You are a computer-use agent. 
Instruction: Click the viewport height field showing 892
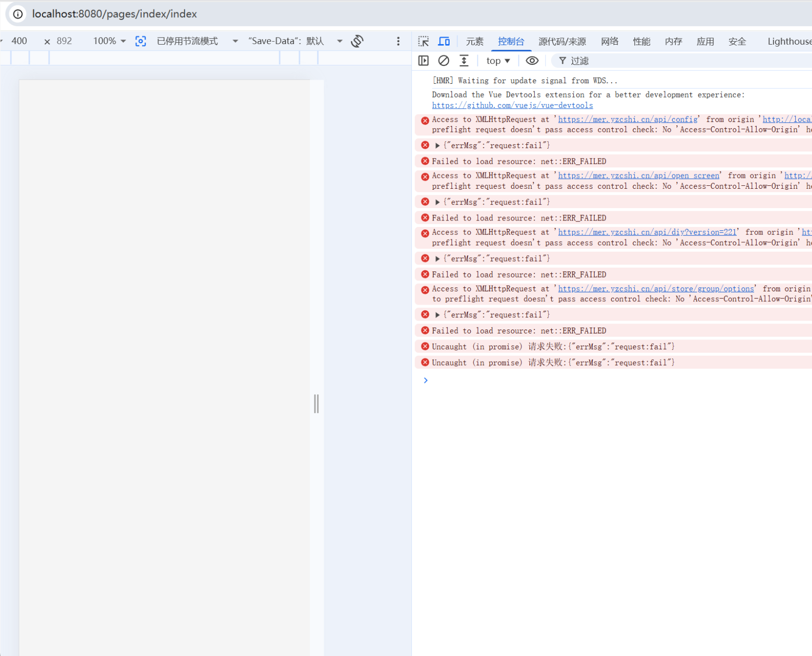[x=64, y=41]
